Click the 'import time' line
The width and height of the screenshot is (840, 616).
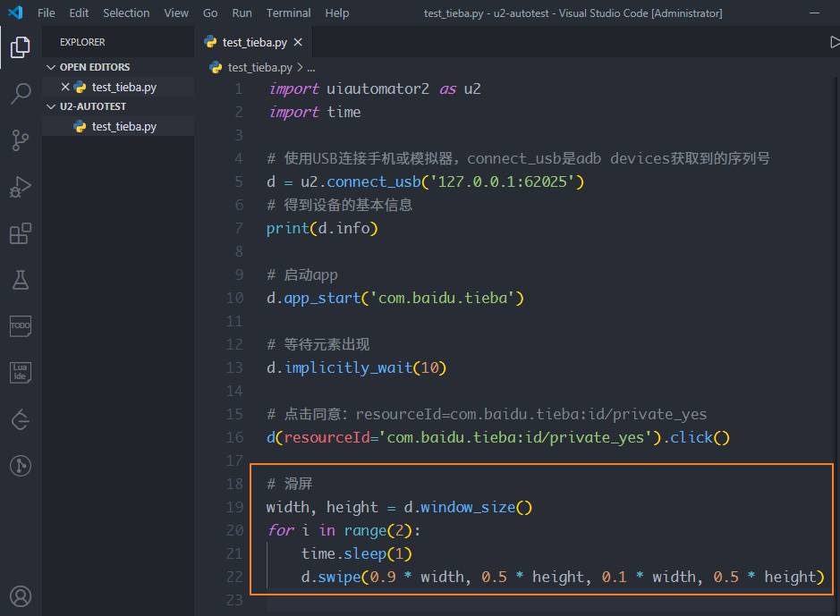point(314,112)
